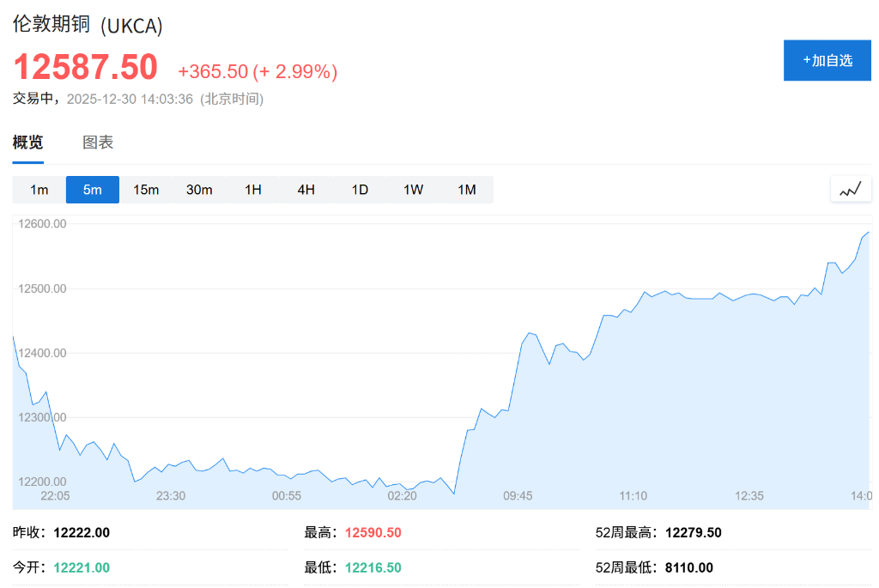Switch to the 1M monthly view
This screenshot has height=588, width=879.
coord(466,190)
